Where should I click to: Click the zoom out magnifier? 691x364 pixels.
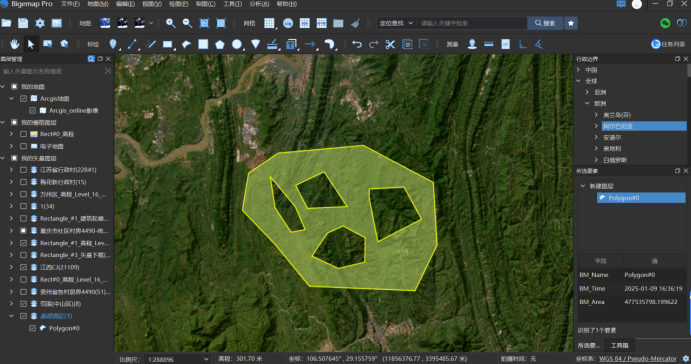click(187, 23)
